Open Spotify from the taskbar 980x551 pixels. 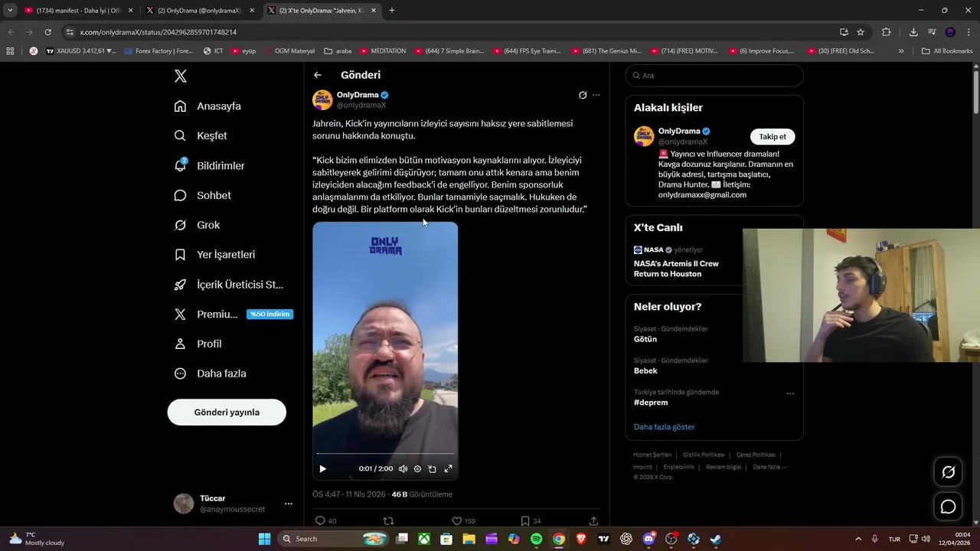click(536, 539)
